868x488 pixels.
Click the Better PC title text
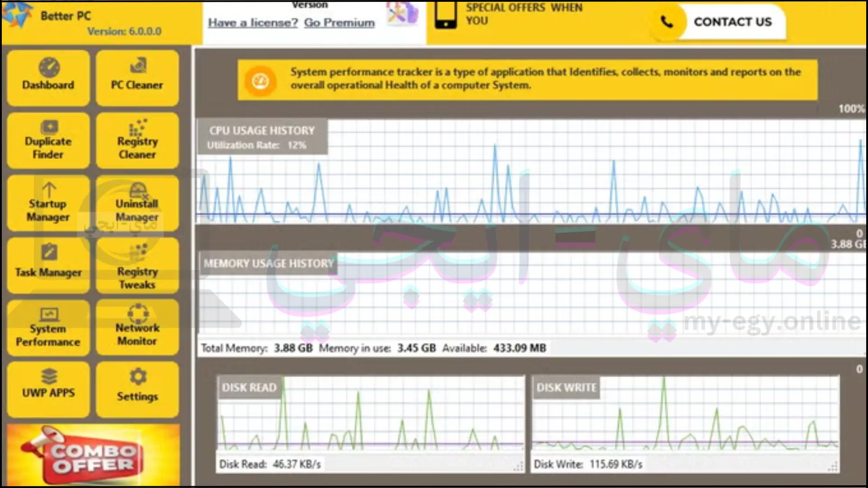point(66,16)
